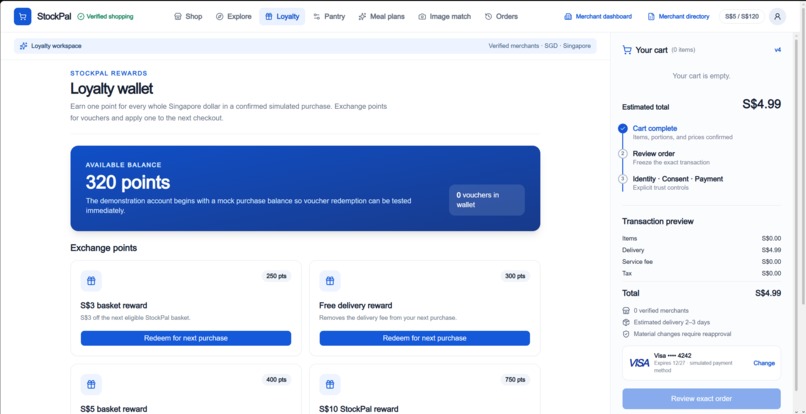Click the StockPal cart logo icon
The width and height of the screenshot is (806, 414).
[23, 16]
